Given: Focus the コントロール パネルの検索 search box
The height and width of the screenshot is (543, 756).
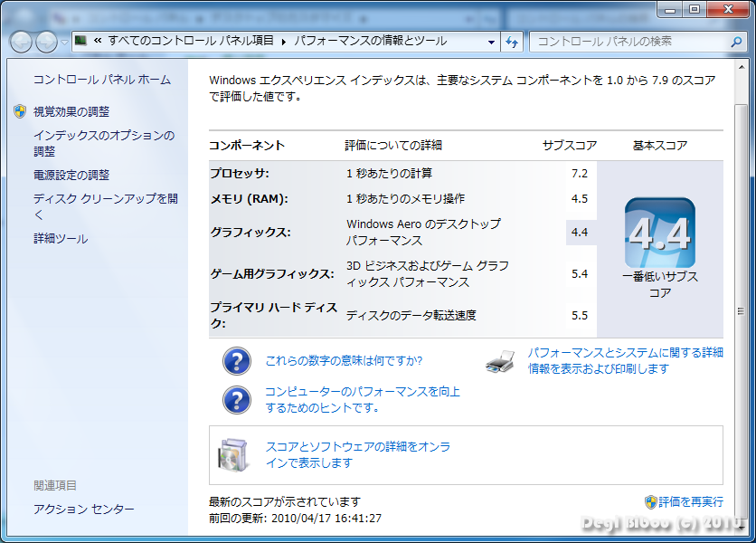Looking at the screenshot, I should pyautogui.click(x=637, y=42).
